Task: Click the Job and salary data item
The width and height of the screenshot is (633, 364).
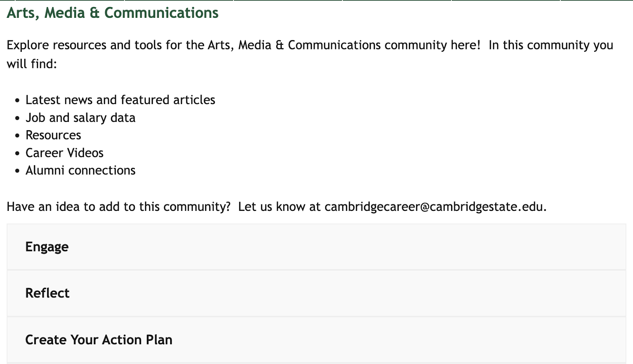Action: pos(80,118)
